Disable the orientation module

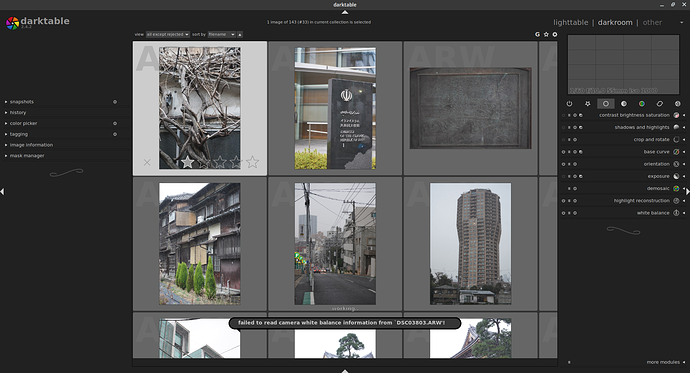(x=563, y=164)
